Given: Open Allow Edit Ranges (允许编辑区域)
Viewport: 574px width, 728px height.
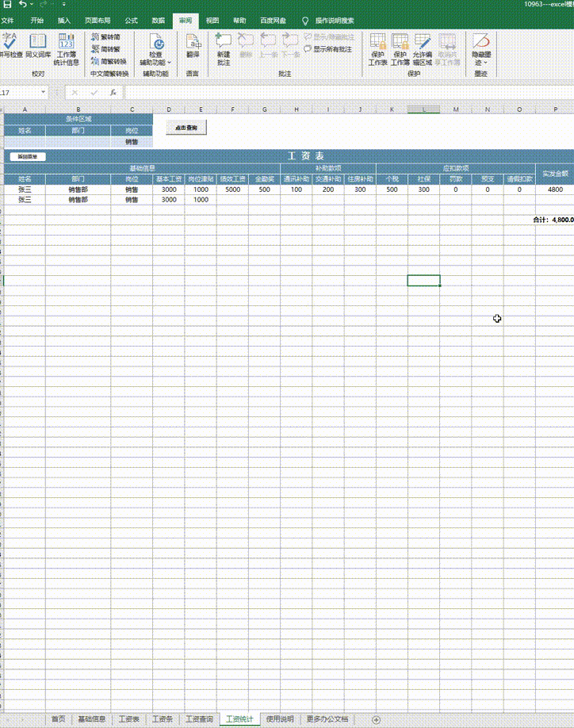Looking at the screenshot, I should click(x=423, y=48).
